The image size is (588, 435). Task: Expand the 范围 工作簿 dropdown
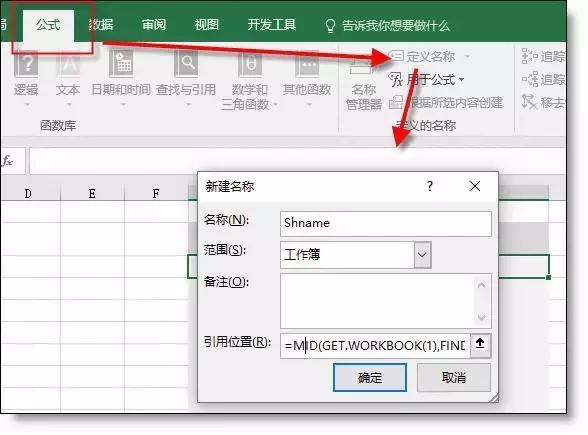(422, 255)
